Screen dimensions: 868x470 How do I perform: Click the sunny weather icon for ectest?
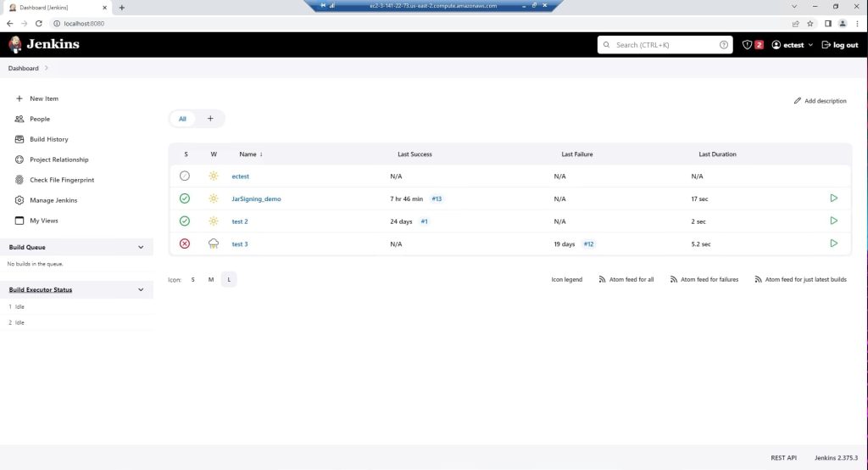point(214,176)
